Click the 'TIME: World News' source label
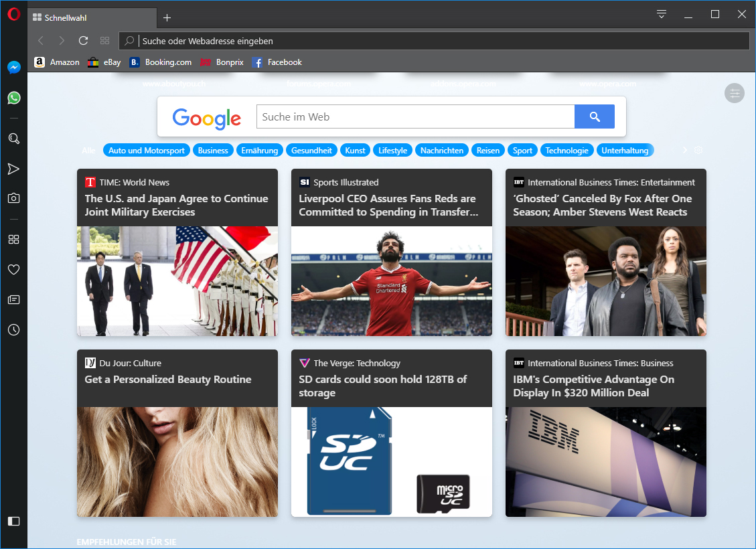This screenshot has width=756, height=549. 135,182
